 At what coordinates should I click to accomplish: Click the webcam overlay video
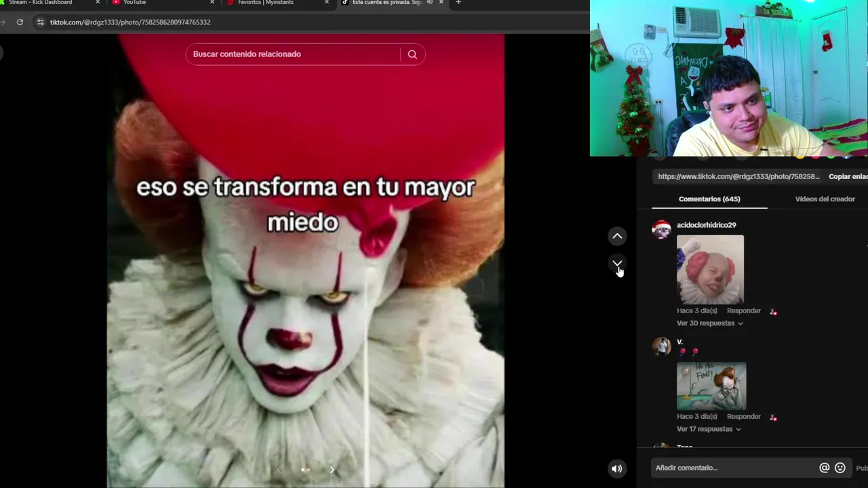coord(729,78)
